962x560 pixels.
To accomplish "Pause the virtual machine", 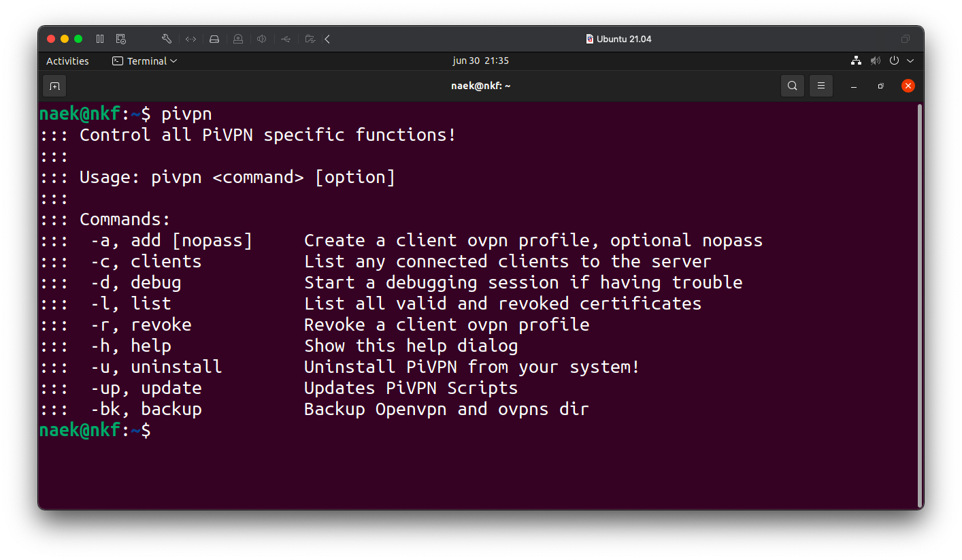I will tap(100, 39).
